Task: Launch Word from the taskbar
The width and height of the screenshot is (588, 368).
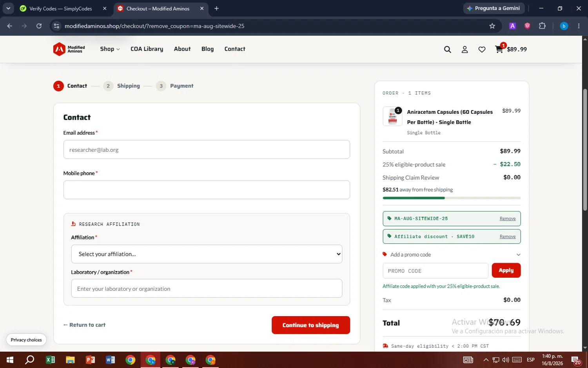Action: pos(110,360)
